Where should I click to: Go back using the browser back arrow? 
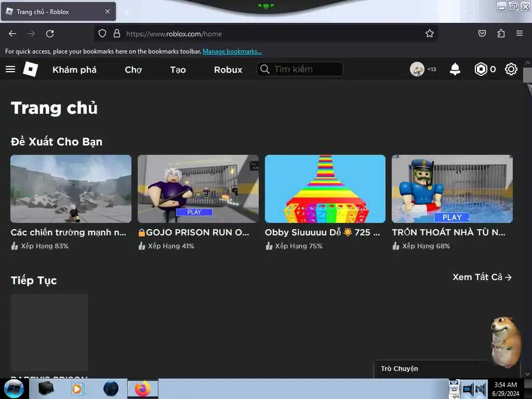click(x=12, y=34)
